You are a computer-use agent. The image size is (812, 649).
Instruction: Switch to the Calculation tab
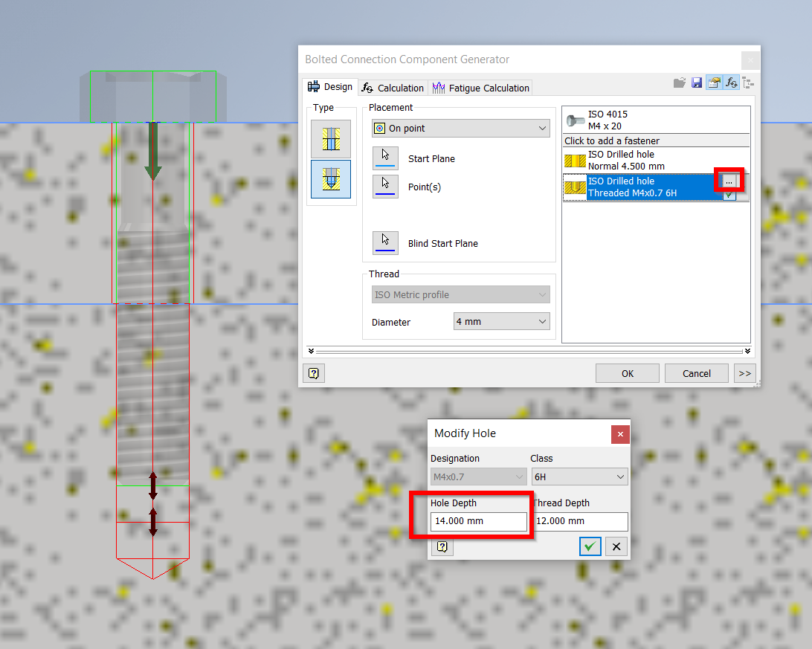coord(393,87)
